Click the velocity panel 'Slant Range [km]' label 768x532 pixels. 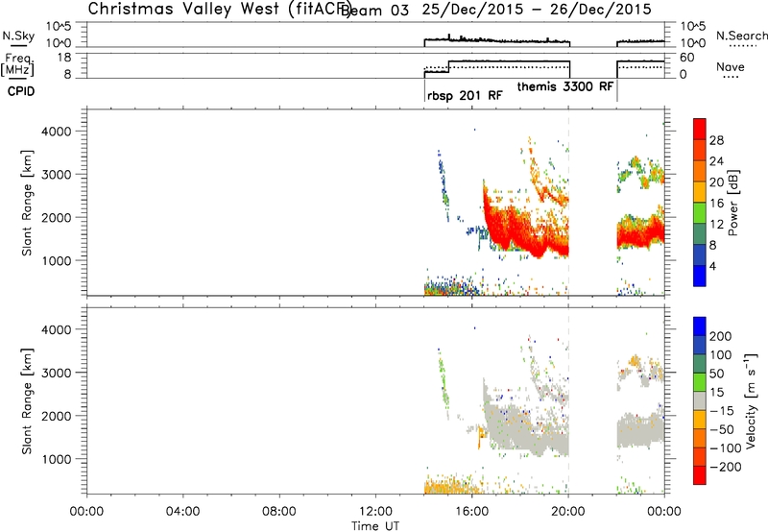pyautogui.click(x=27, y=400)
